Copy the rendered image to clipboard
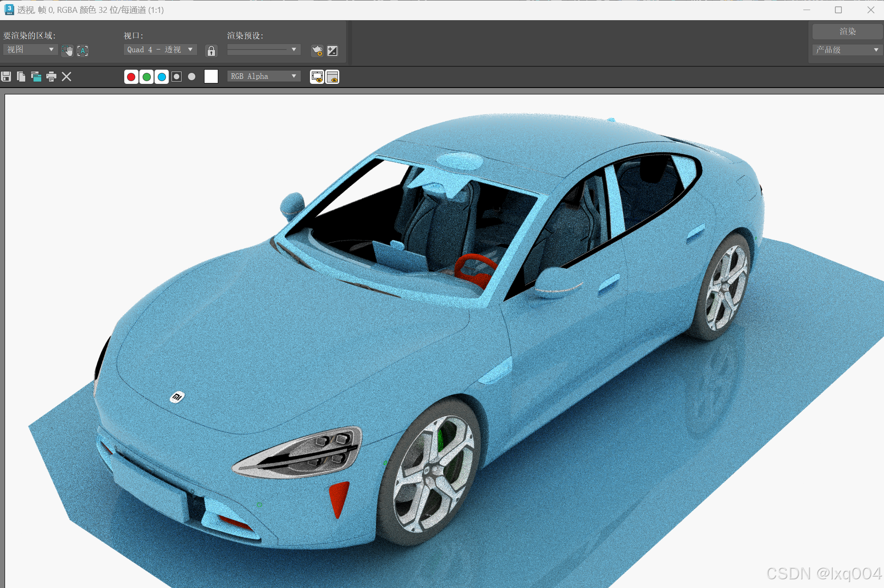The height and width of the screenshot is (588, 884). pos(21,77)
